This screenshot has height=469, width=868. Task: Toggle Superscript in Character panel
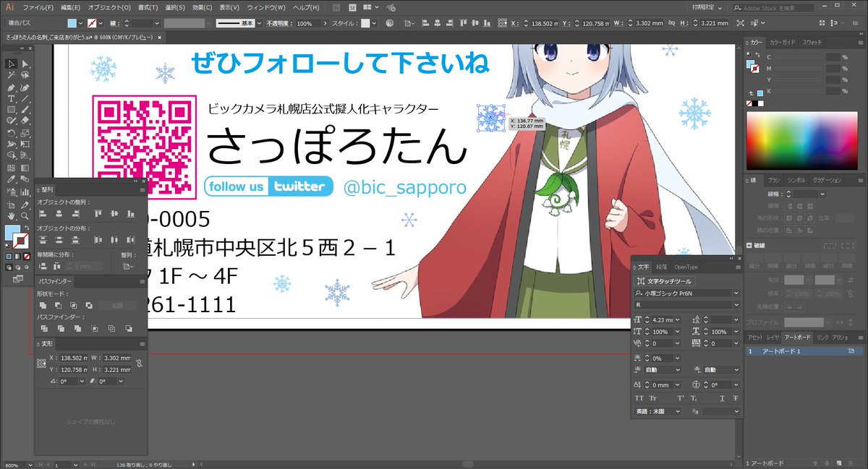(x=681, y=398)
